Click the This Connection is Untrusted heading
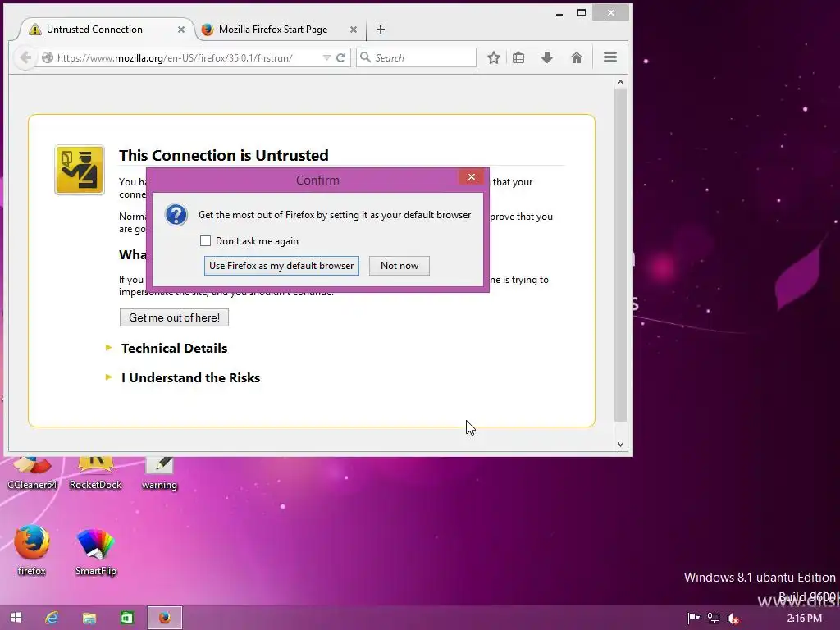The width and height of the screenshot is (840, 630). (224, 155)
